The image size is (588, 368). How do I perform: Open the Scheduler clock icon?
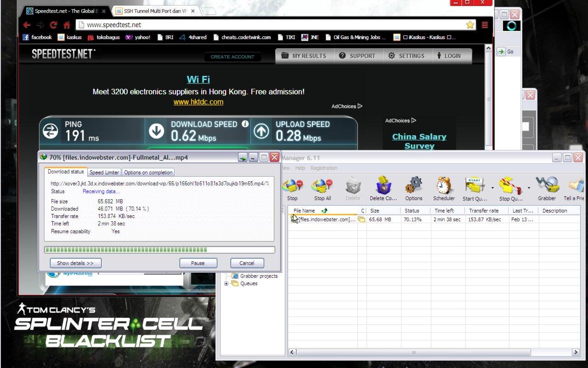(x=444, y=186)
